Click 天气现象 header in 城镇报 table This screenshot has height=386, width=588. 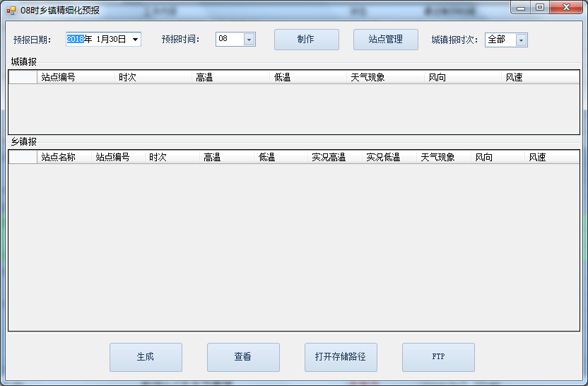[385, 77]
